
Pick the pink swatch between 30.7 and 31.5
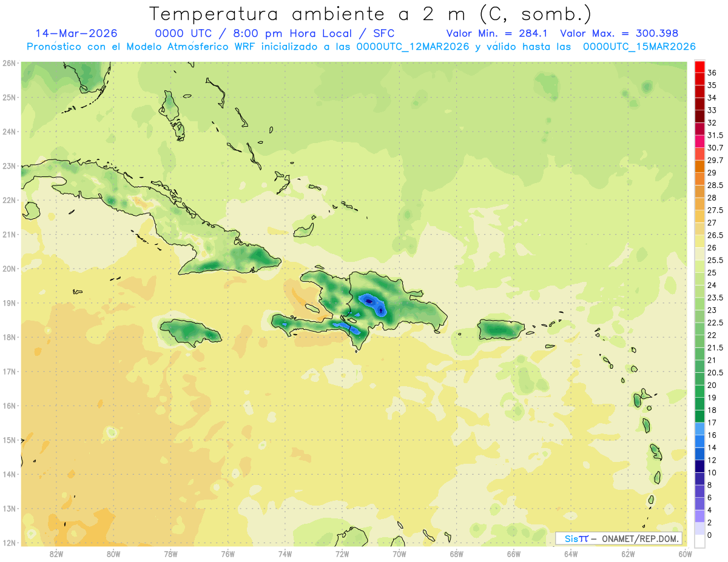click(x=699, y=141)
